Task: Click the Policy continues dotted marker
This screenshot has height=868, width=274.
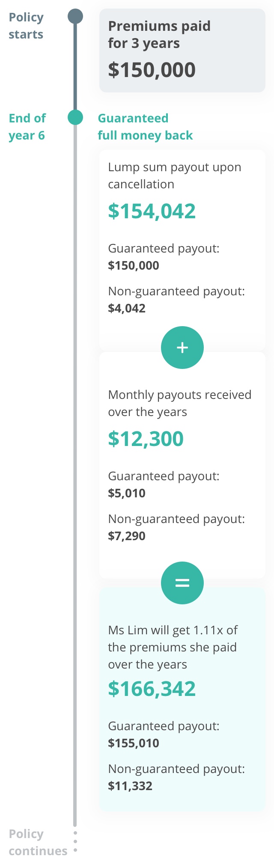Action: pyautogui.click(x=75, y=841)
